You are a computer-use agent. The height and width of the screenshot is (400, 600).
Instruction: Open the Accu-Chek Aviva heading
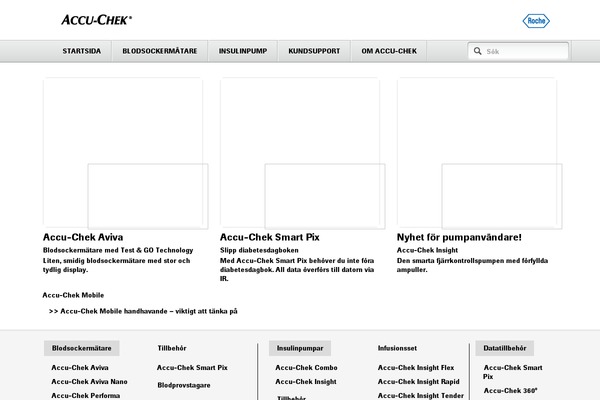pyautogui.click(x=83, y=237)
